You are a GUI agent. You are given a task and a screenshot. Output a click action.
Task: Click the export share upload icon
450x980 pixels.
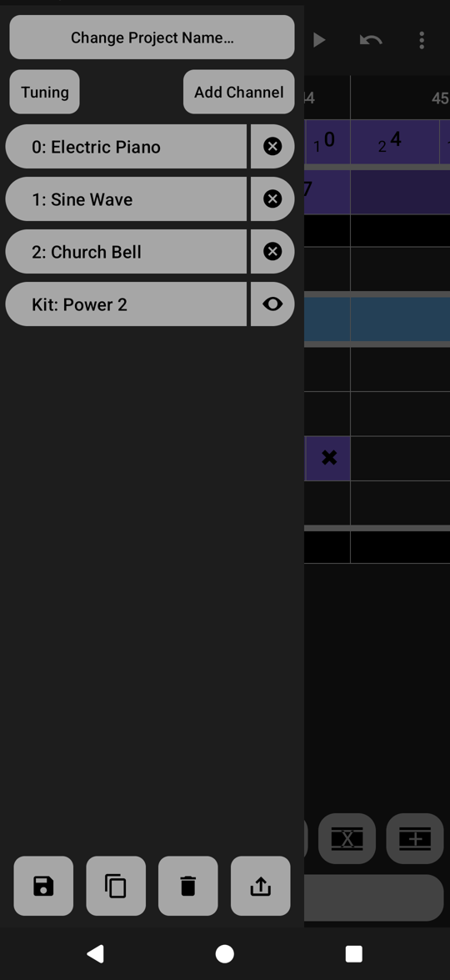(260, 886)
